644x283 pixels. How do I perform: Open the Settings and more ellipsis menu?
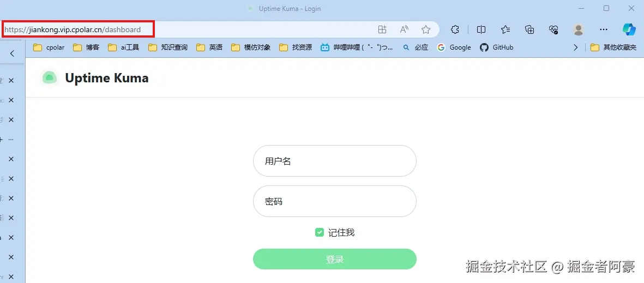point(603,29)
